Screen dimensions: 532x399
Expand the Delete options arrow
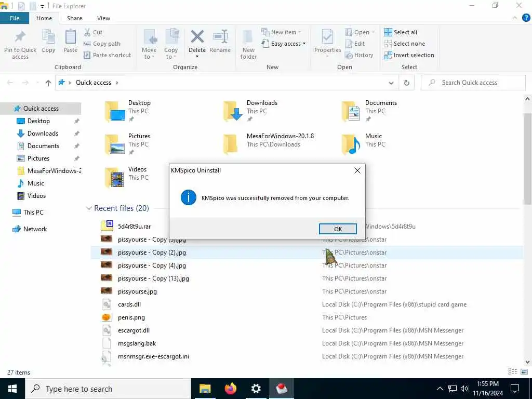(x=197, y=56)
